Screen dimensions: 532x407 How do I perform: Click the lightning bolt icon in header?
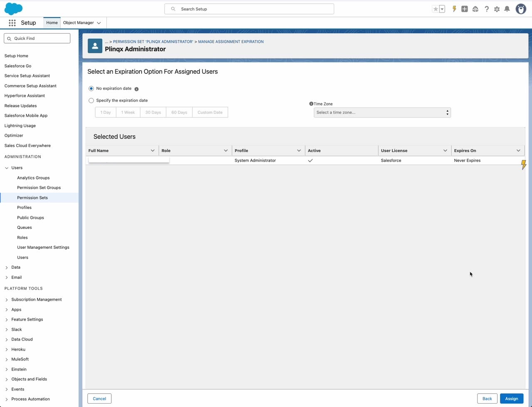454,9
